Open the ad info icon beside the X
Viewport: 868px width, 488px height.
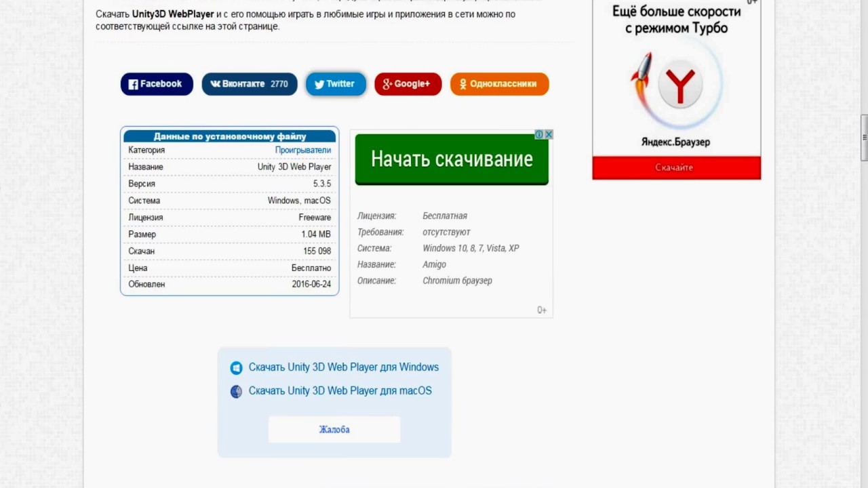(x=539, y=134)
